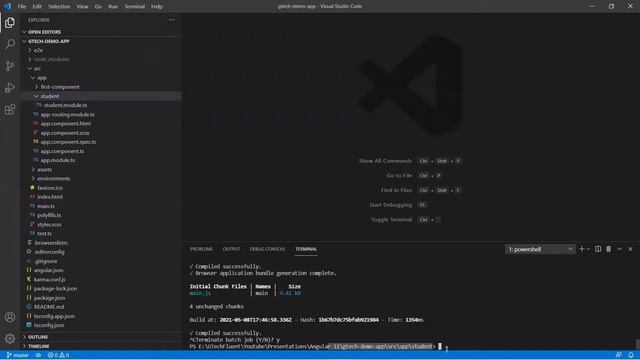Open app.module.ts file
Viewport: 640px width, 360px height.
[58, 160]
